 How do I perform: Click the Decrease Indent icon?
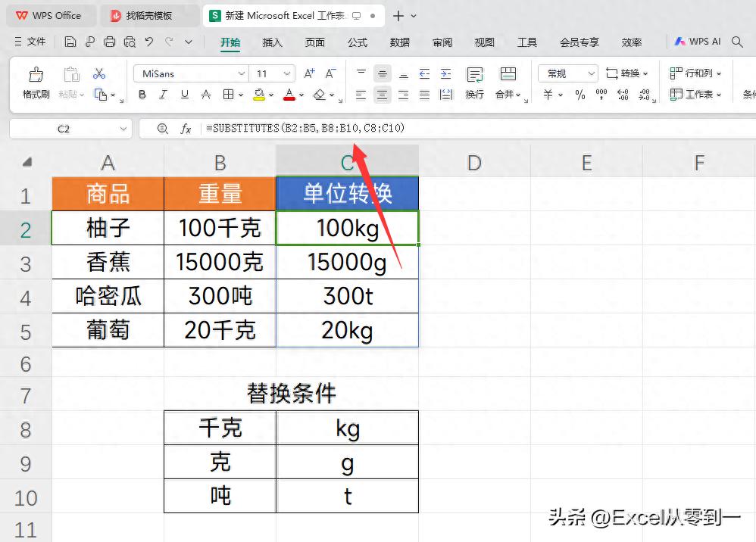click(x=424, y=73)
